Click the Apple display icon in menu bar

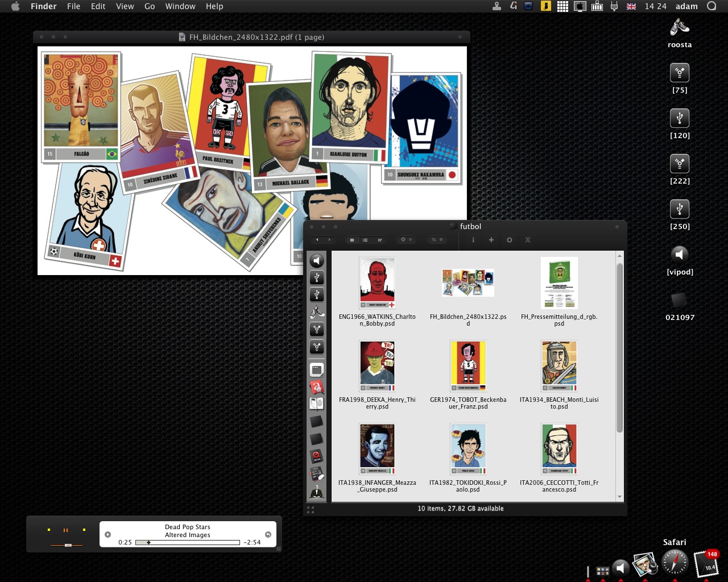tap(580, 6)
